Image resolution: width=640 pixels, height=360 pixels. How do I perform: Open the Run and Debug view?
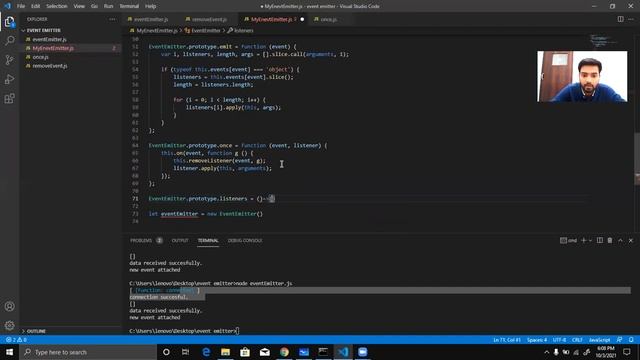click(x=9, y=79)
